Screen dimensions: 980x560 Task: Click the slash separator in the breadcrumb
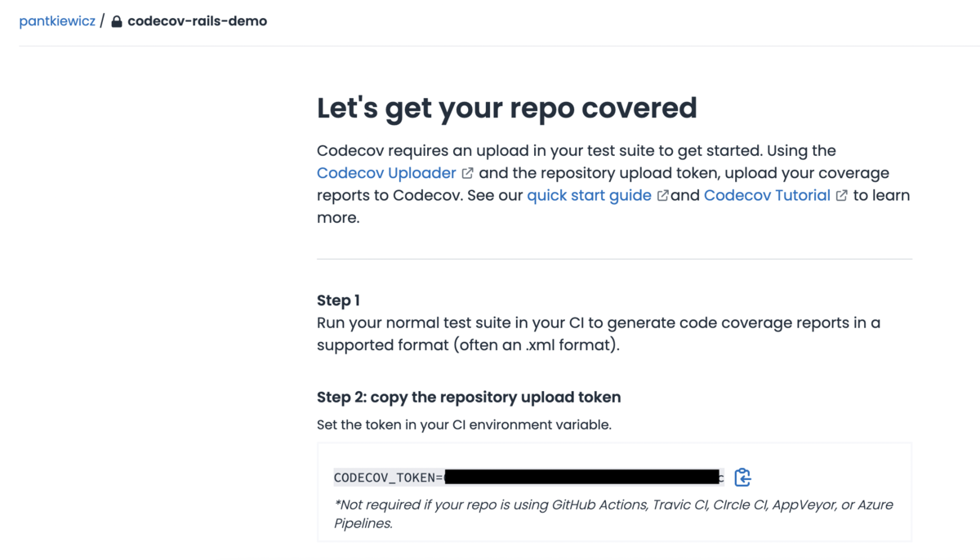(103, 20)
